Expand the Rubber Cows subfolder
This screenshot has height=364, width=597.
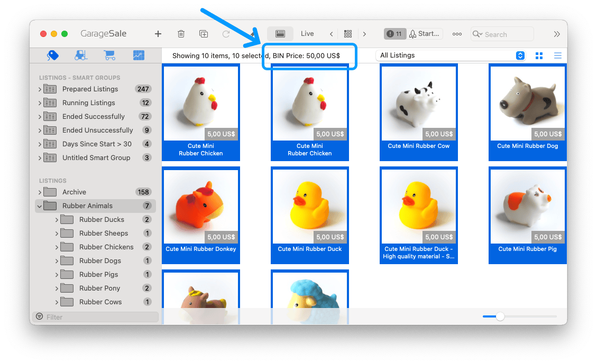[x=57, y=302]
